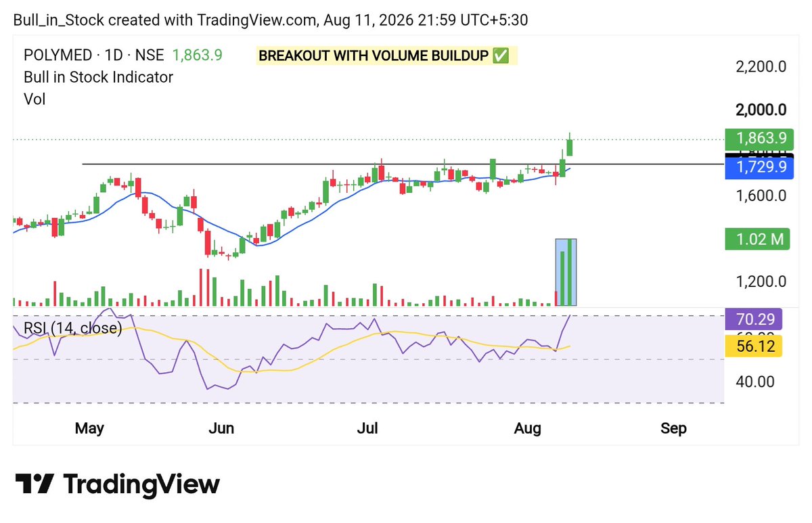Click the RSI (14, close) indicator label
This screenshot has width=812, height=523.
(73, 329)
